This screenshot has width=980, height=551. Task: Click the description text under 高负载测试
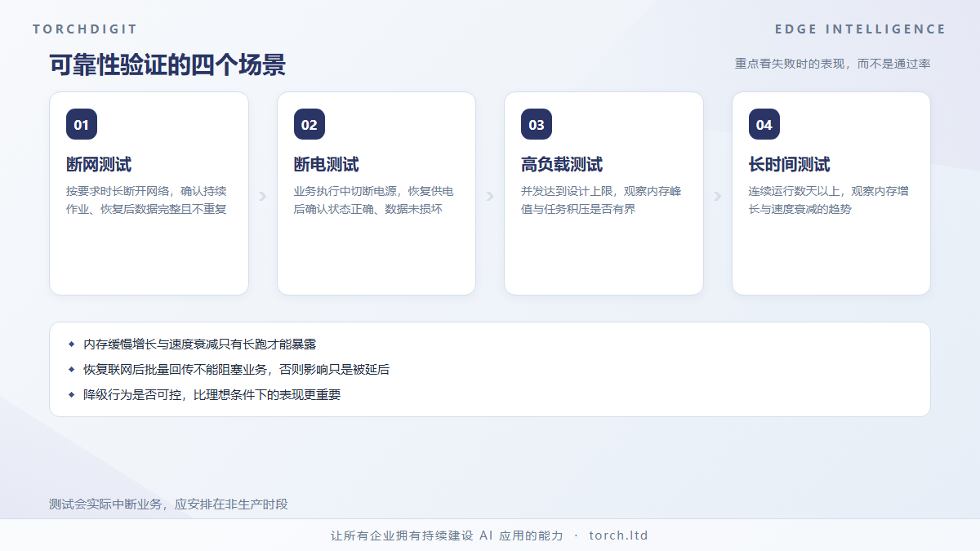602,200
